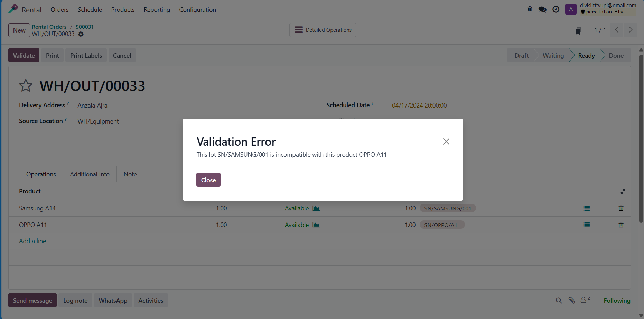Toggle the Following subscription status
Viewport: 644px width, 319px height.
coord(617,300)
